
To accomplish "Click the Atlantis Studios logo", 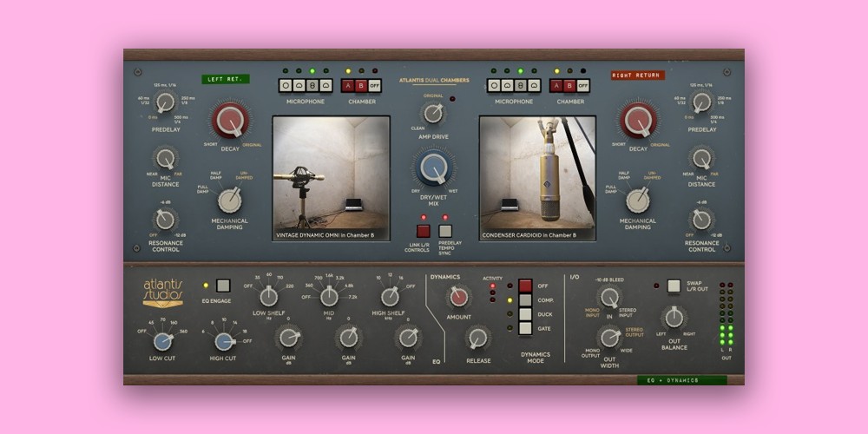I will click(163, 293).
